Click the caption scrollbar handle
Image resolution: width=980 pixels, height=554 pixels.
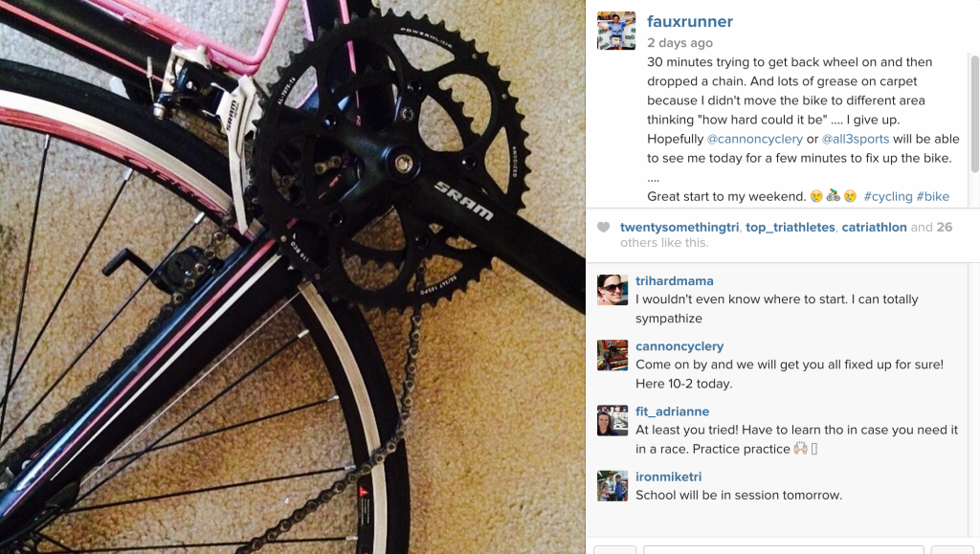[974, 114]
